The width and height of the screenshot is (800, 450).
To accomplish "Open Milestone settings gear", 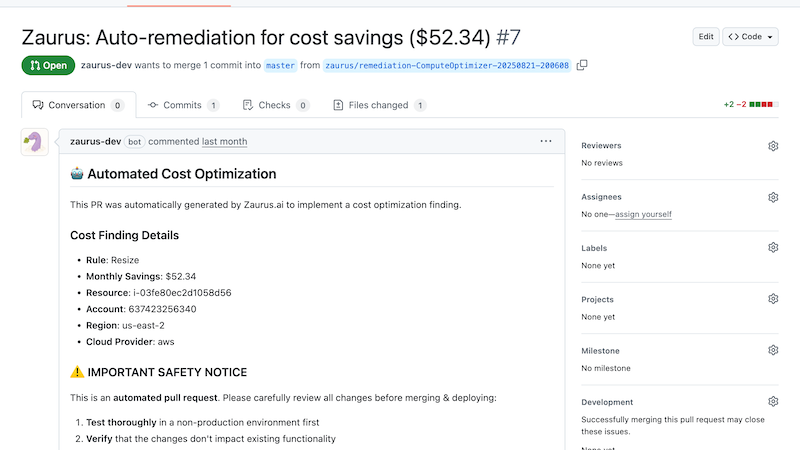I will pos(773,350).
